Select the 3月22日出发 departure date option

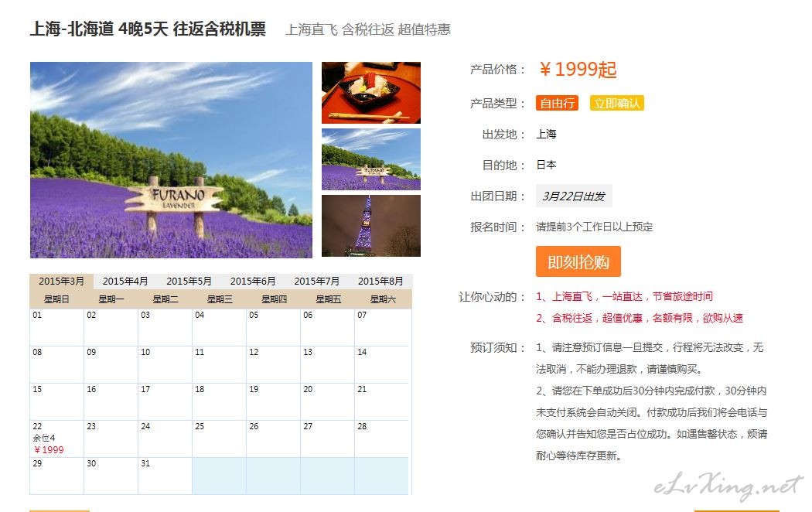coord(573,196)
